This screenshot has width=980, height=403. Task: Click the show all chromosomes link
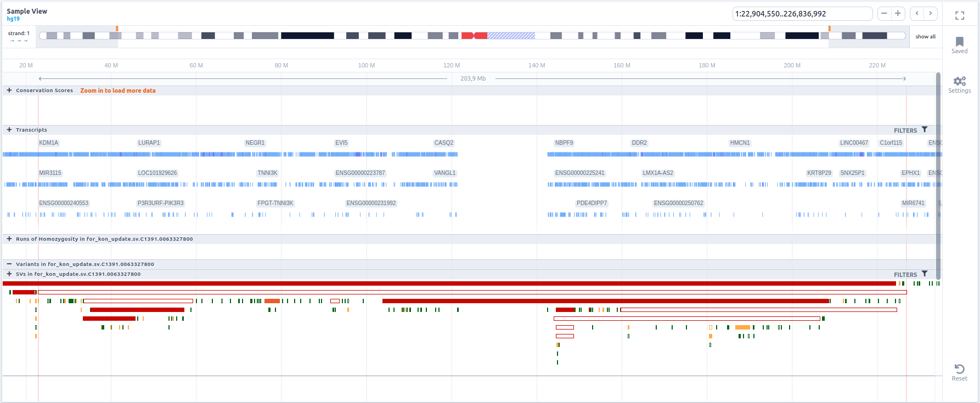click(925, 37)
